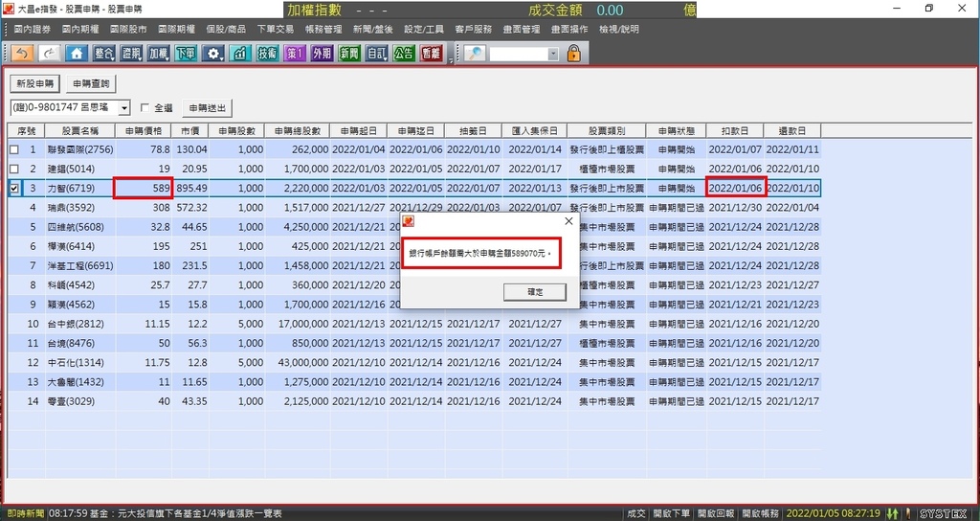
Task: Tick the 全選 select-all checkbox
Action: tap(145, 107)
